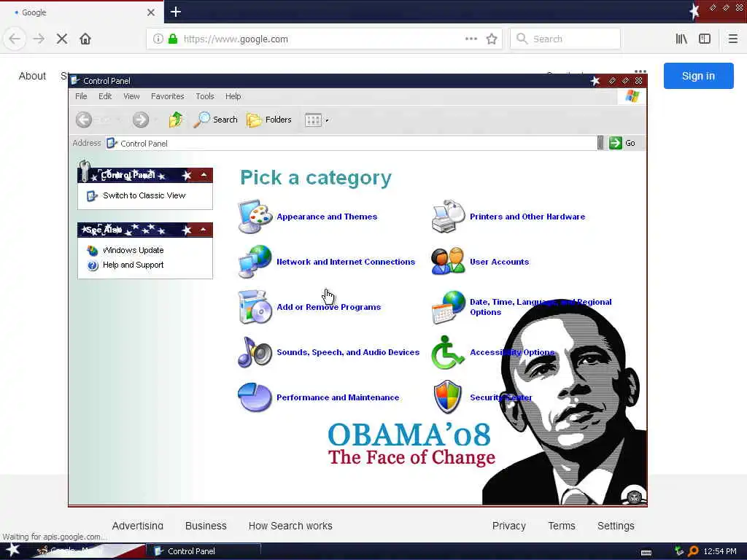Expand the Address bar dropdown
The image size is (747, 560).
[x=600, y=143]
